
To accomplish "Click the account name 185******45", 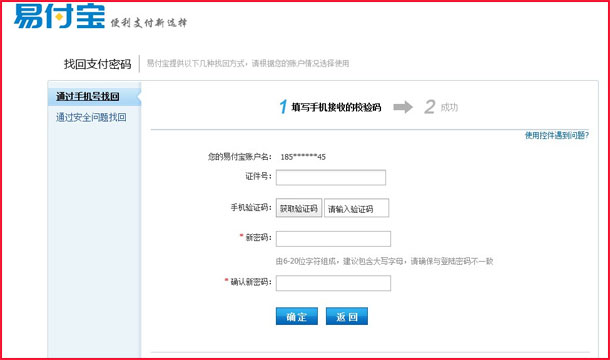I will pyautogui.click(x=303, y=157).
